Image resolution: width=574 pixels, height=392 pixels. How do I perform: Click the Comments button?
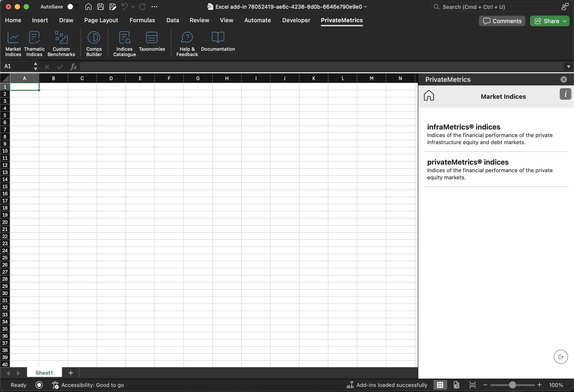502,21
